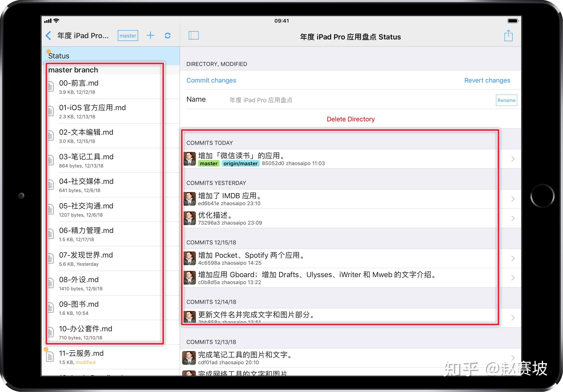Screen dimensions: 563x392
Task: Toggle the sidebar panel icon
Action: pyautogui.click(x=194, y=36)
